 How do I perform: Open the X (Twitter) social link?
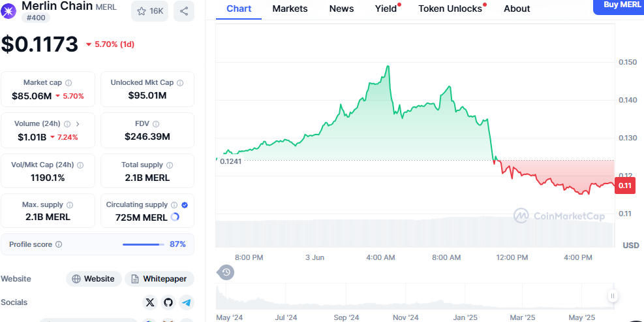pyautogui.click(x=150, y=302)
